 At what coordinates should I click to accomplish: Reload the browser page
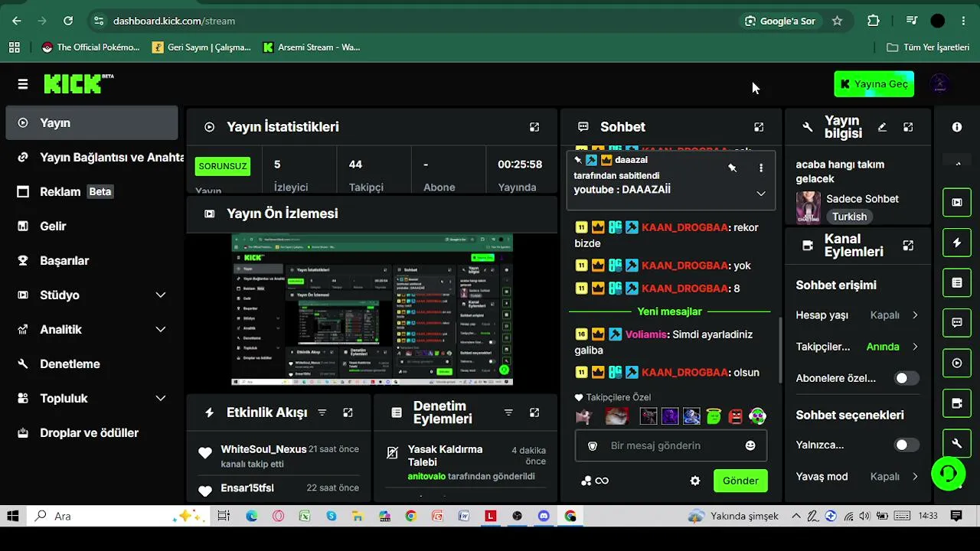click(68, 21)
